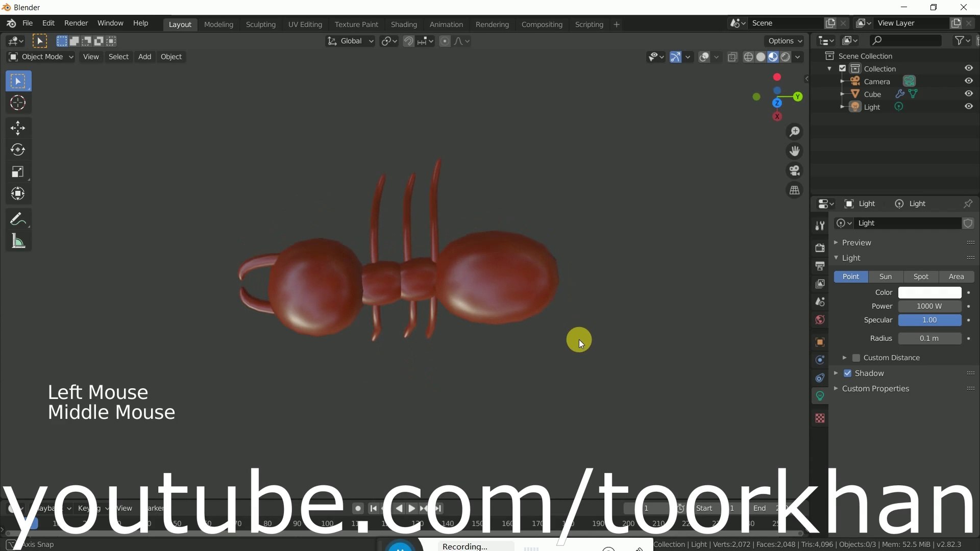Image resolution: width=980 pixels, height=551 pixels.
Task: Activate the Scale tool
Action: click(x=18, y=172)
